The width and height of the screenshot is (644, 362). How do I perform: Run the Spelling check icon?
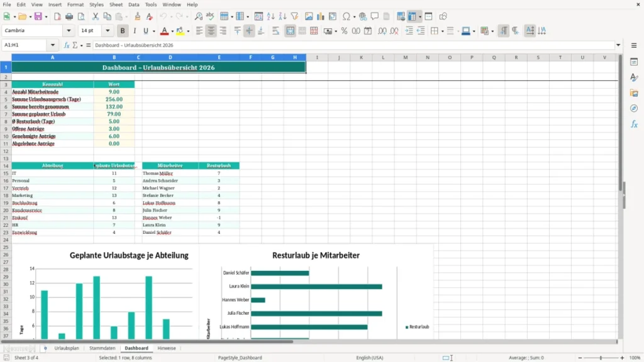(x=210, y=16)
